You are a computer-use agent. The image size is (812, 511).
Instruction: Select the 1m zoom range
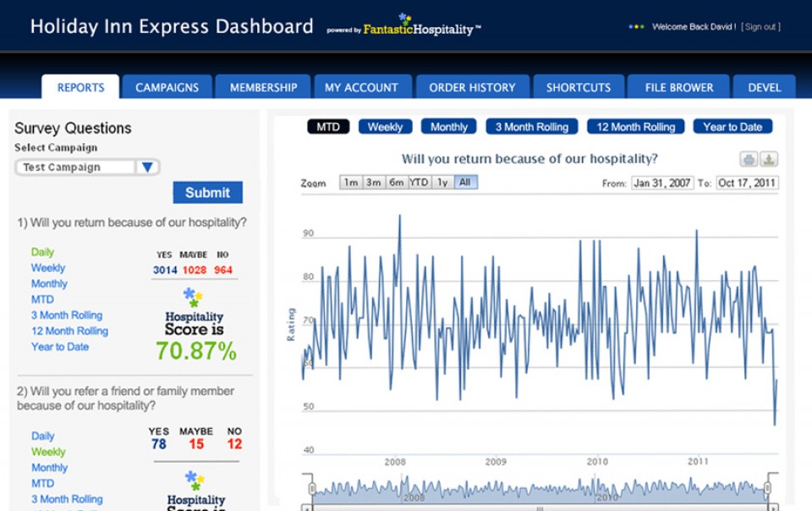click(350, 183)
